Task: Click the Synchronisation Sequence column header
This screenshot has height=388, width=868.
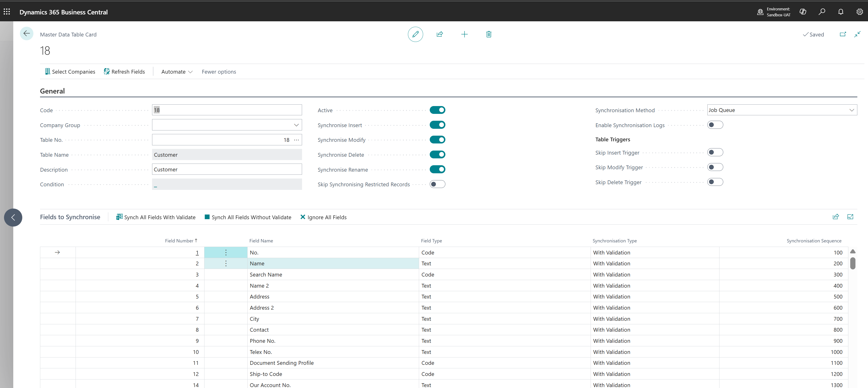Action: pyautogui.click(x=814, y=241)
